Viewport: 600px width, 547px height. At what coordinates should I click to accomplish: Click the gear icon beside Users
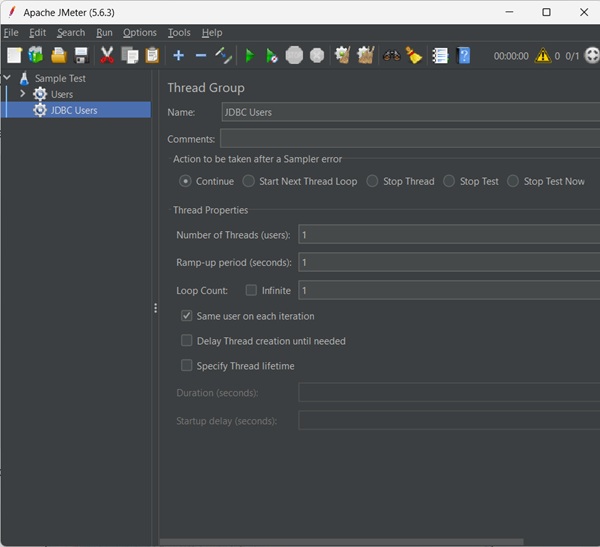click(x=40, y=94)
